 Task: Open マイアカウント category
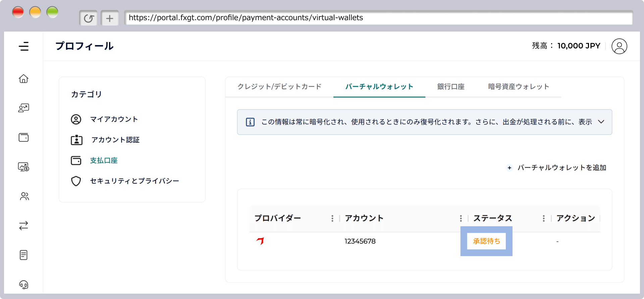coord(114,119)
